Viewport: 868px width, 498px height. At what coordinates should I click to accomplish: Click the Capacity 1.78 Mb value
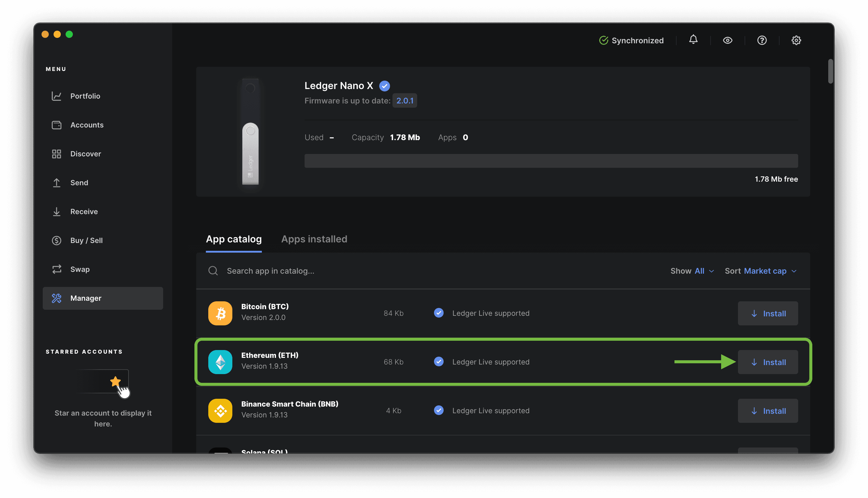[405, 137]
